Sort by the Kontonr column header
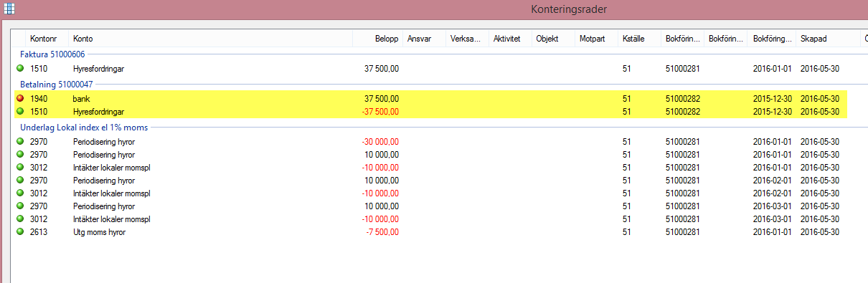The width and height of the screenshot is (868, 283). (x=47, y=39)
